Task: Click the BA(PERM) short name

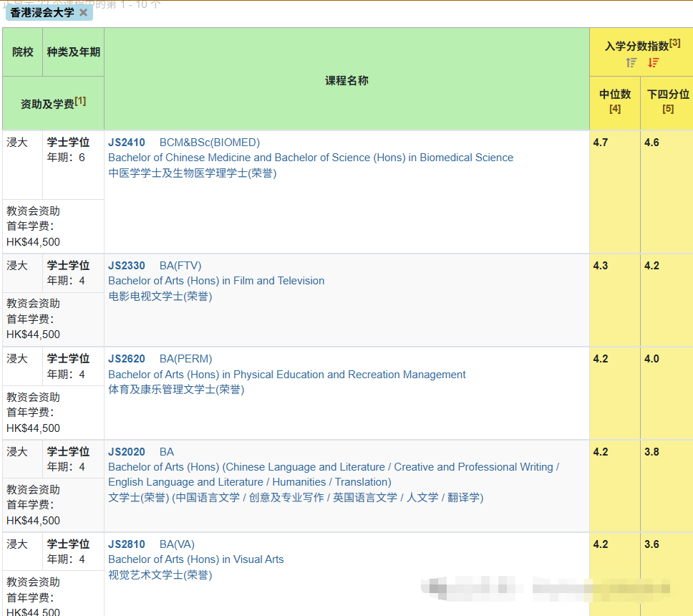Action: (185, 359)
